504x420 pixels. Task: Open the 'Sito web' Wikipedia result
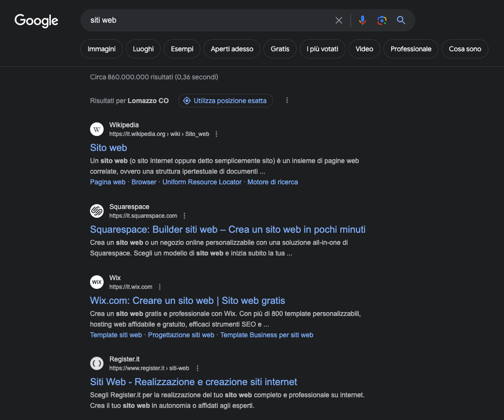(108, 148)
